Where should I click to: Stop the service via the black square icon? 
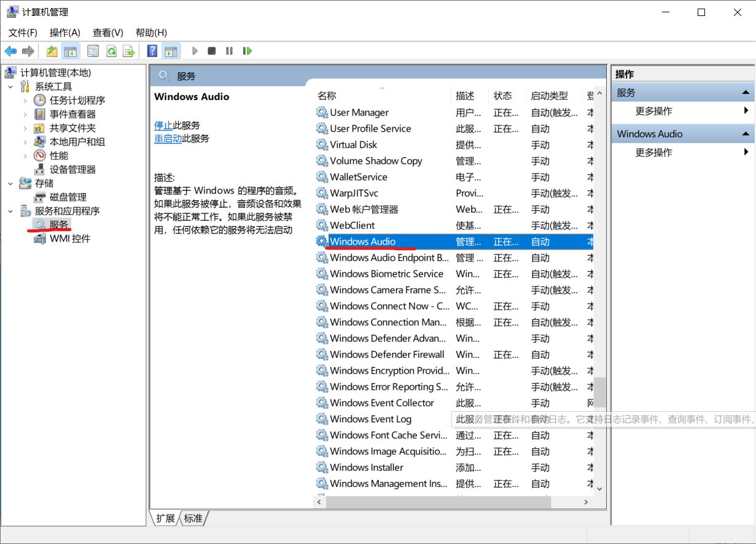[211, 50]
